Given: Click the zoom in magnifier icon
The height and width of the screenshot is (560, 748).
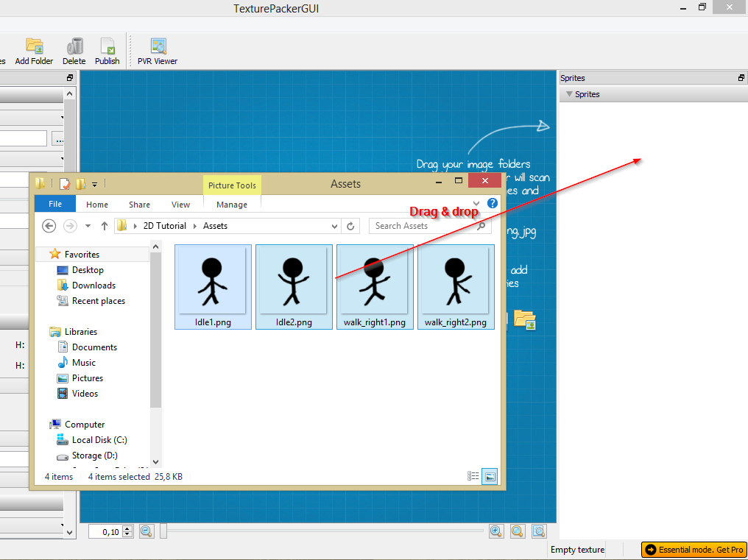Looking at the screenshot, I should (x=495, y=531).
